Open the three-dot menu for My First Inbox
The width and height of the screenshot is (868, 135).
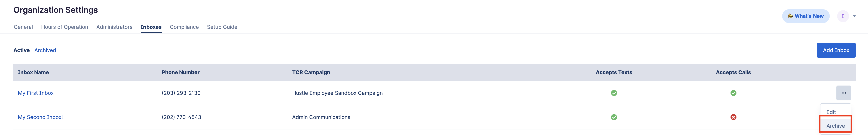[843, 93]
